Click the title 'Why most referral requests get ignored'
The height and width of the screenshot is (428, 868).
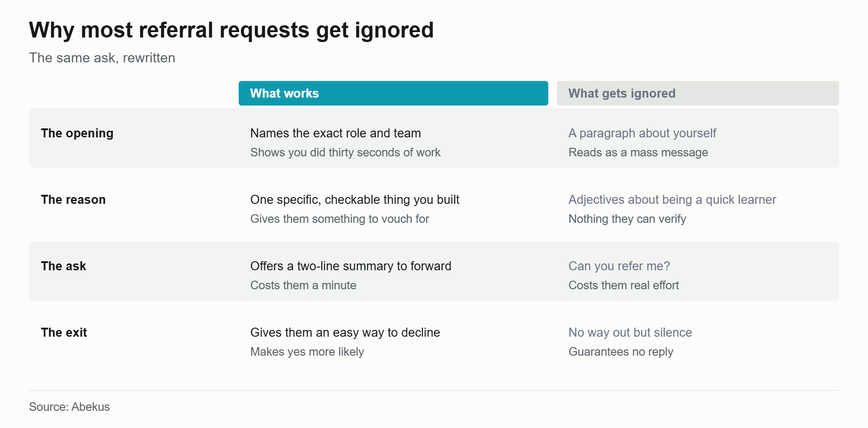(x=231, y=30)
